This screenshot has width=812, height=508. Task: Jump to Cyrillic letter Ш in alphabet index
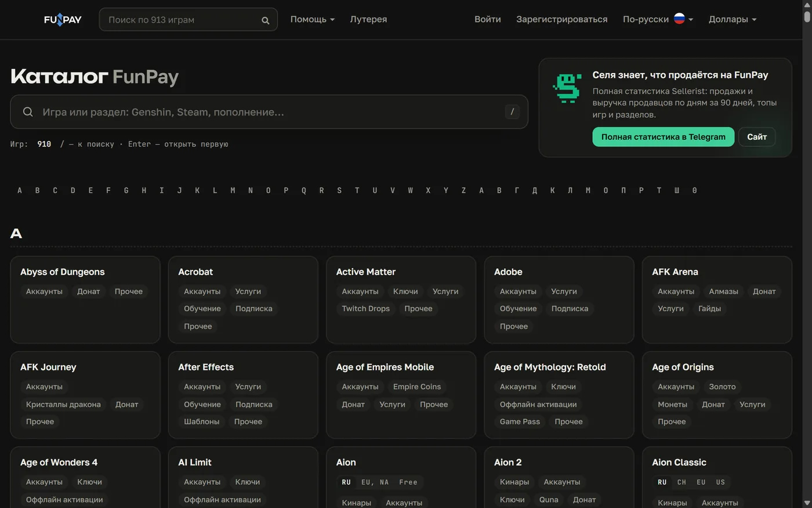pos(677,190)
